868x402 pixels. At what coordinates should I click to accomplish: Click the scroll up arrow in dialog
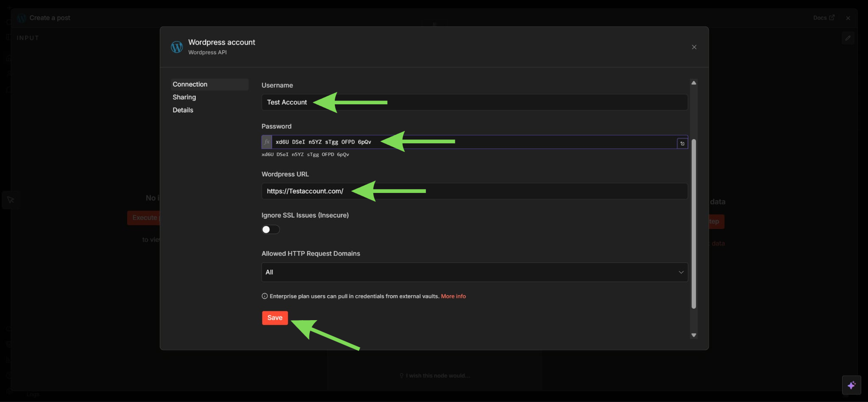tap(694, 83)
